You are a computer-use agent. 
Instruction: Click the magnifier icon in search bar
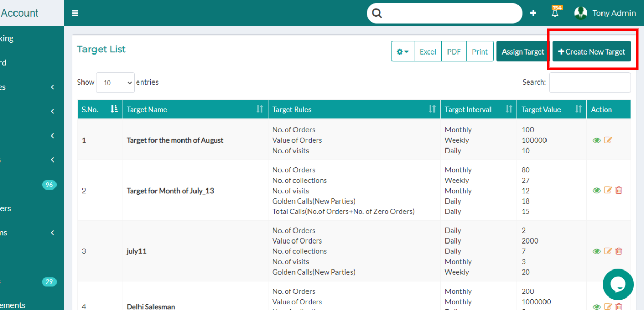(x=377, y=14)
